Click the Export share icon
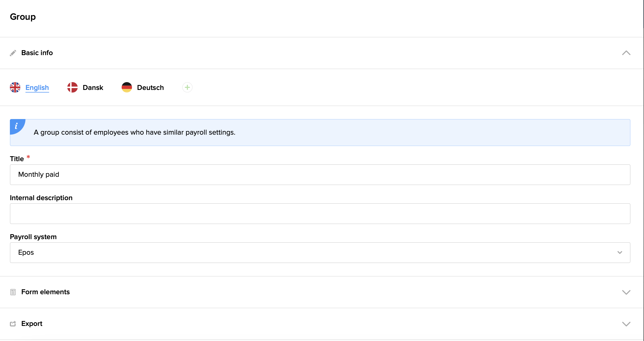 (x=13, y=324)
